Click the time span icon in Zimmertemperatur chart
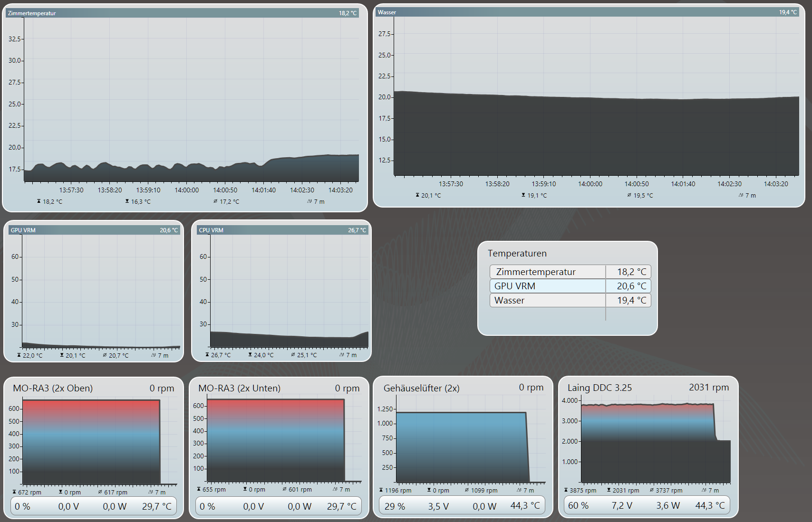The image size is (812, 522). pos(309,201)
